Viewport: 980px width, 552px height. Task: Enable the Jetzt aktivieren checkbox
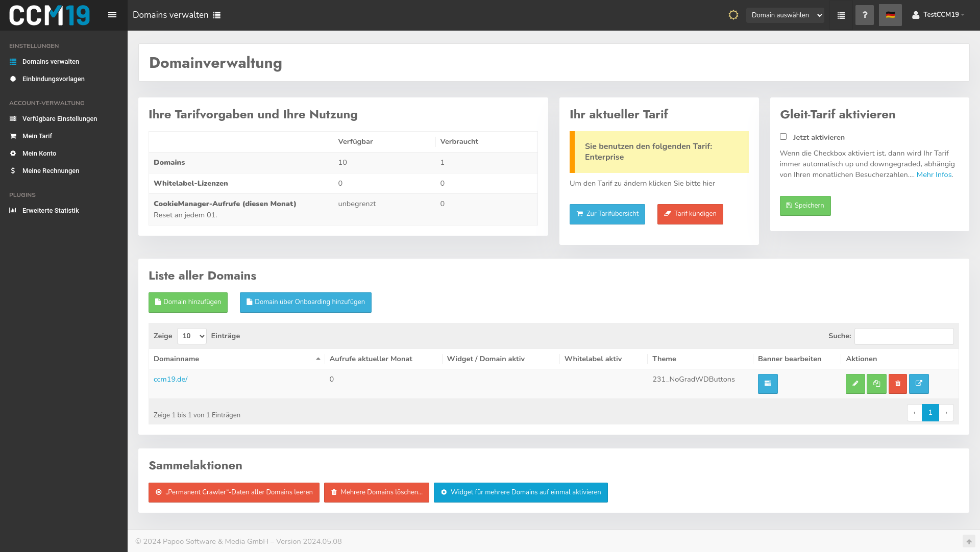click(x=783, y=137)
